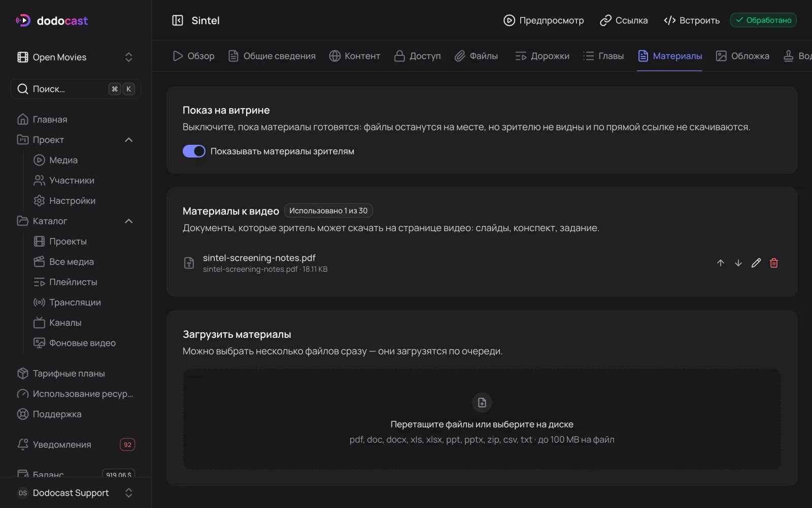The image size is (812, 508).
Task: Click the Обработано status badge
Action: point(763,20)
